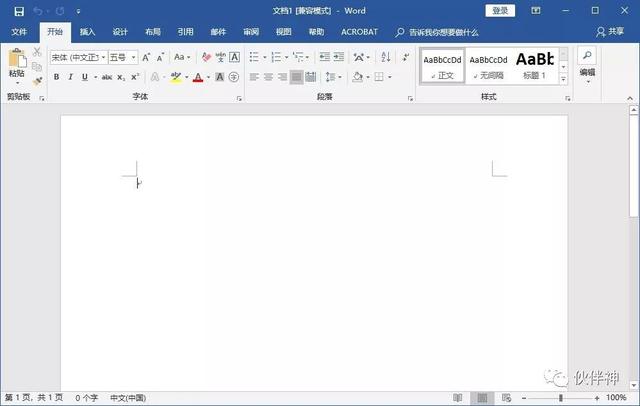Toggle Underline formatting
This screenshot has width=640, height=406.
pos(85,77)
